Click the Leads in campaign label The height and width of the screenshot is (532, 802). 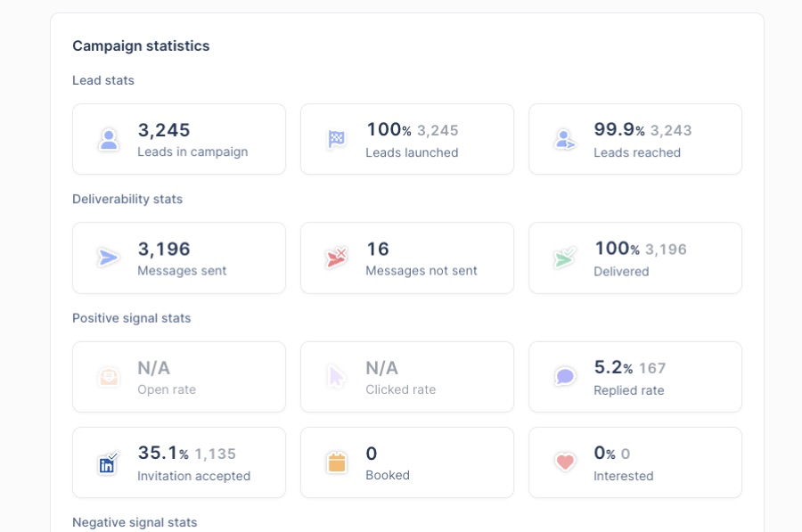point(192,151)
